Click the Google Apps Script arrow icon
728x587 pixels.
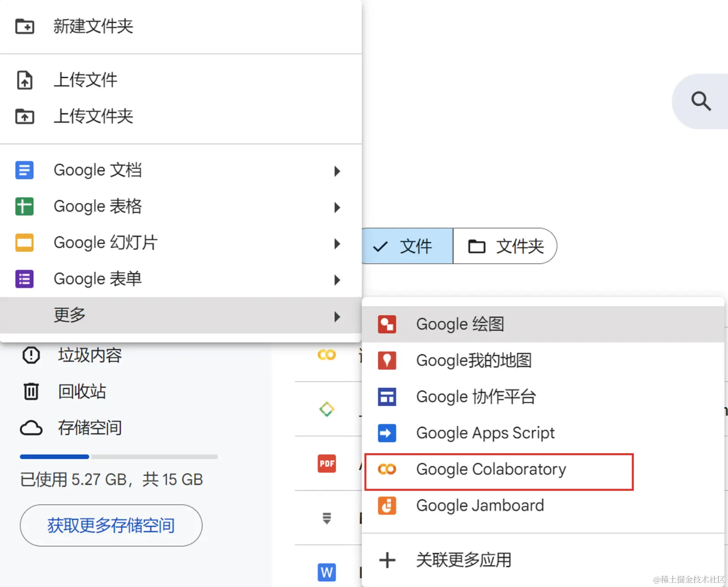pos(387,433)
